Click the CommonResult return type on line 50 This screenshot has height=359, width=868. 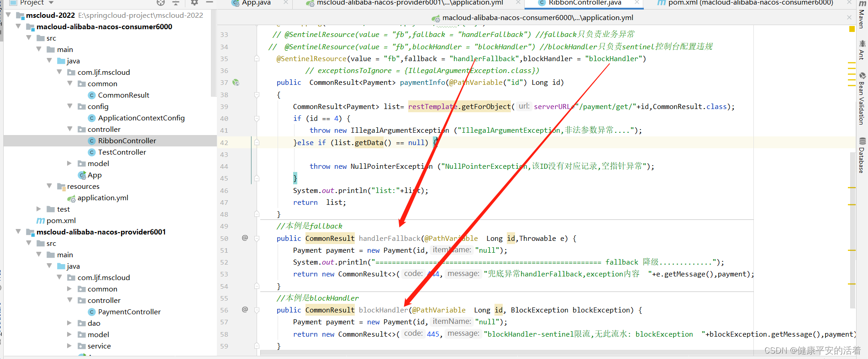tap(330, 238)
